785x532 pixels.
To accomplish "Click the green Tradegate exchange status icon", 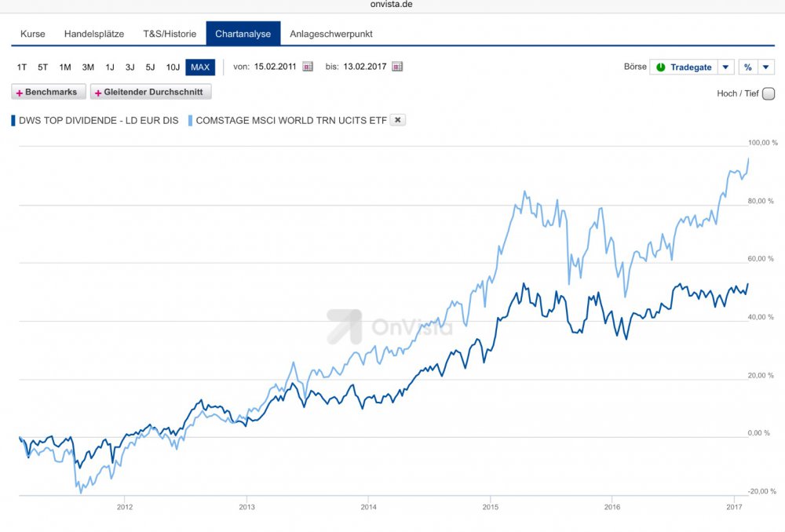I will (660, 67).
